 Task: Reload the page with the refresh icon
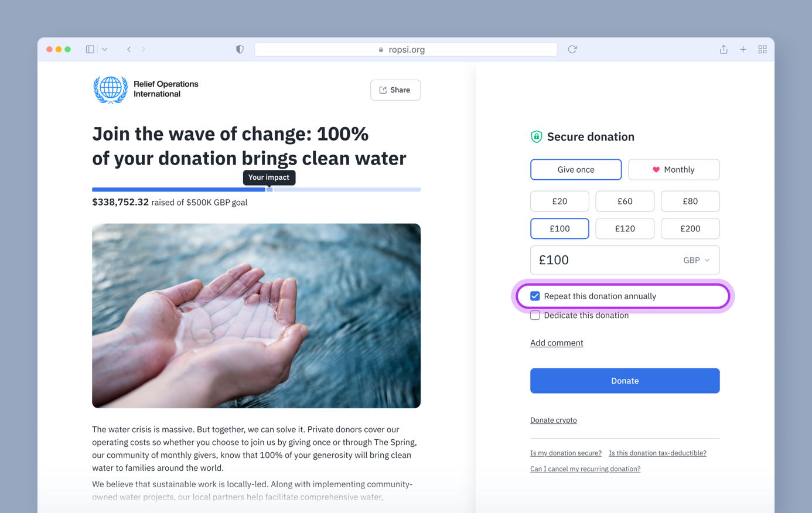[572, 49]
